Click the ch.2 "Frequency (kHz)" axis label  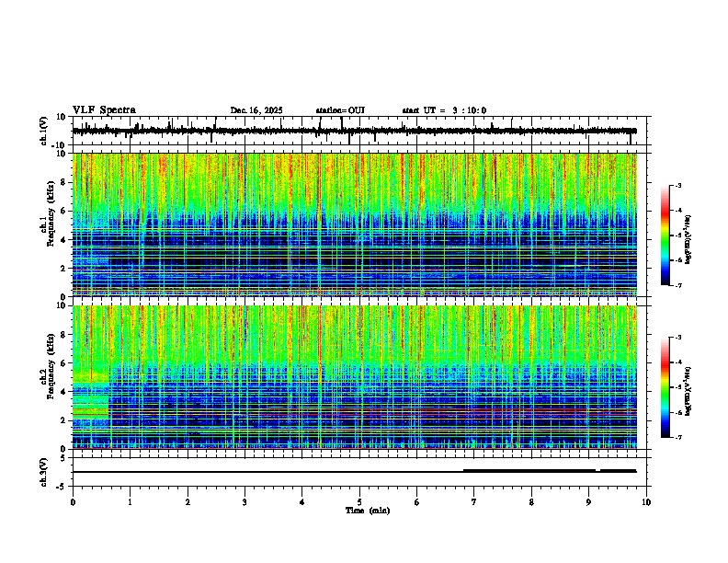point(51,366)
